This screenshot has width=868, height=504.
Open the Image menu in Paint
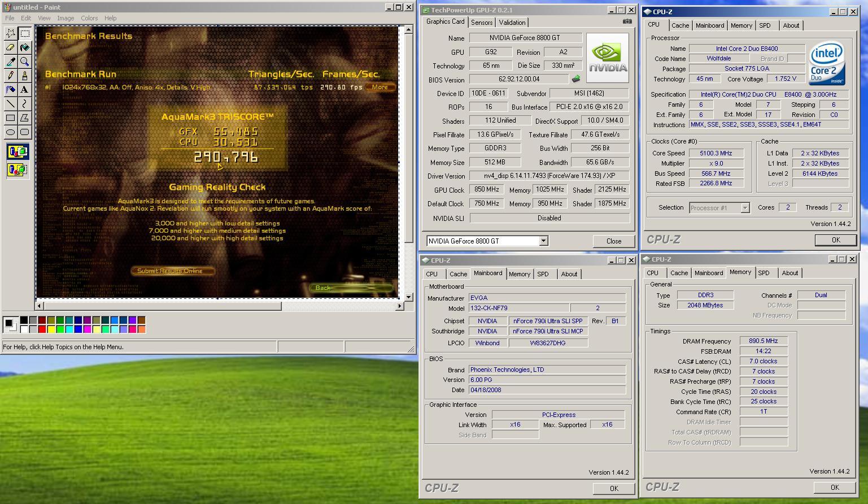click(x=66, y=18)
